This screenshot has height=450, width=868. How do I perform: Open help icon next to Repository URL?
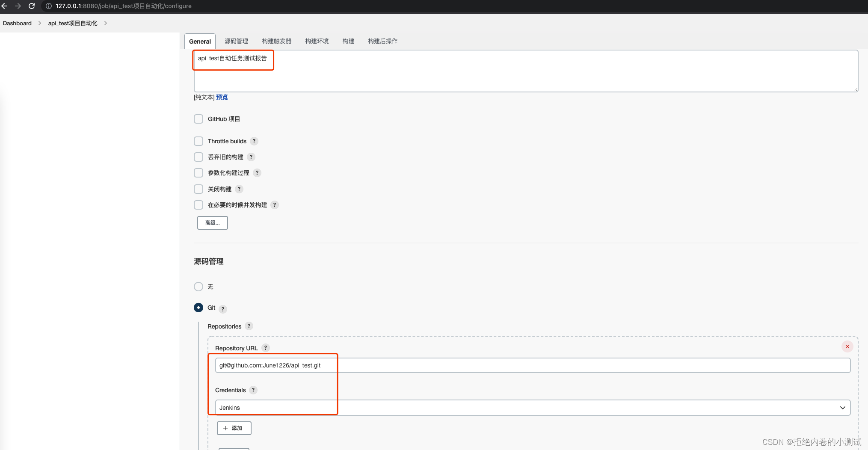pos(266,348)
